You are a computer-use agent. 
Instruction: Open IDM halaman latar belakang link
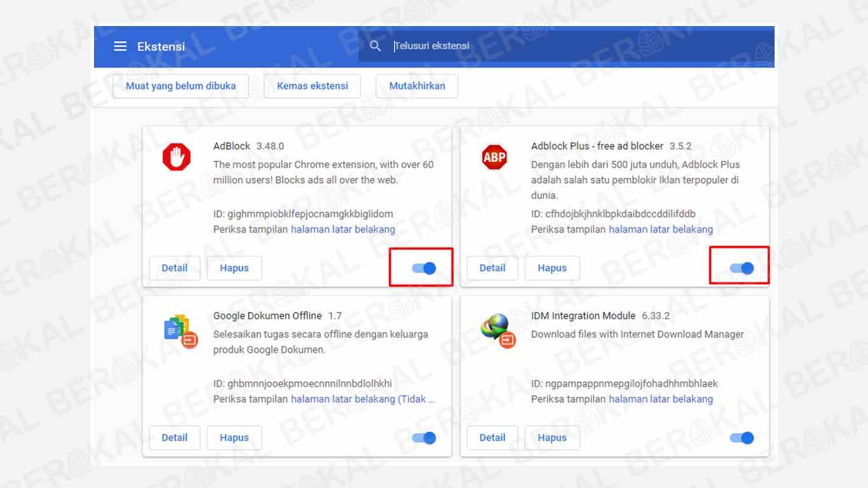[x=661, y=399]
